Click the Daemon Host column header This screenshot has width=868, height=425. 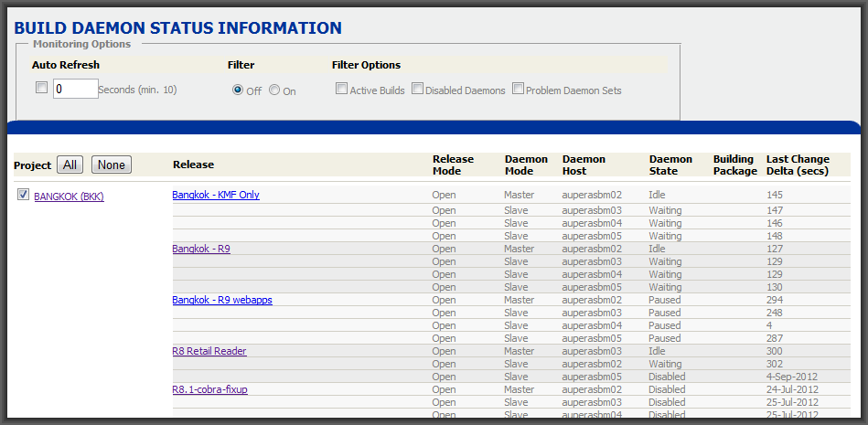pos(584,165)
